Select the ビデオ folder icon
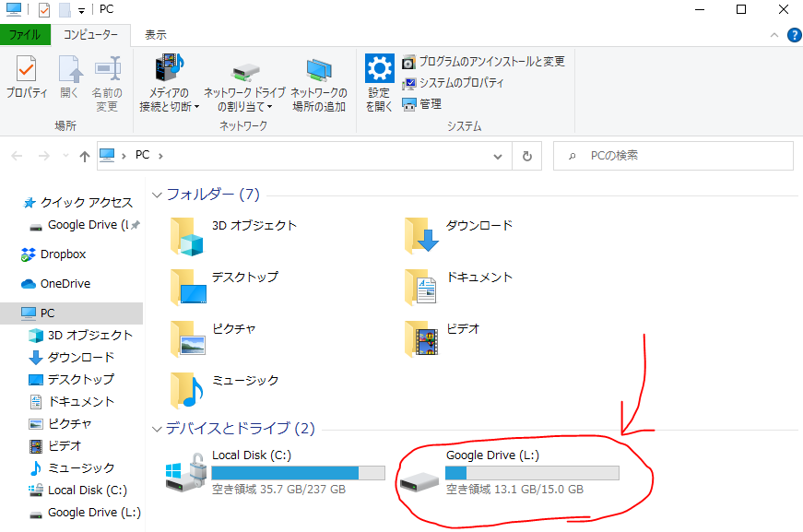This screenshot has height=532, width=803. [421, 339]
